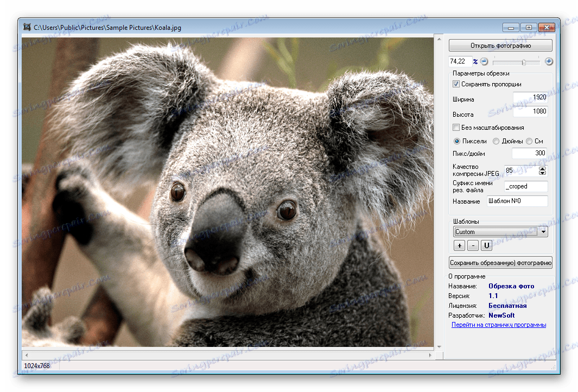The height and width of the screenshot is (392, 578).
Task: Click the zoom out minus icon
Action: (x=484, y=61)
